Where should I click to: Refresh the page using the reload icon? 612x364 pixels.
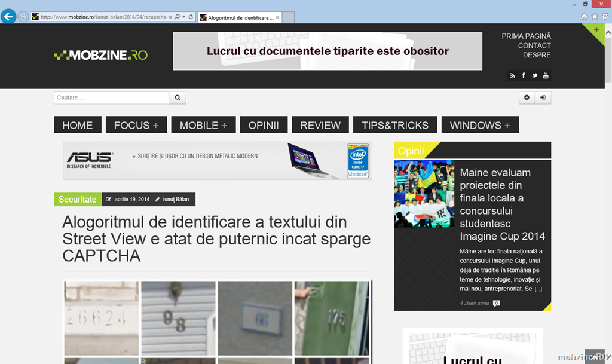(191, 17)
